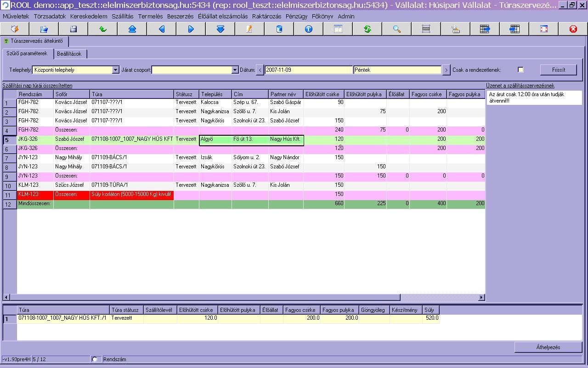Go to next date with right arrow

446,70
